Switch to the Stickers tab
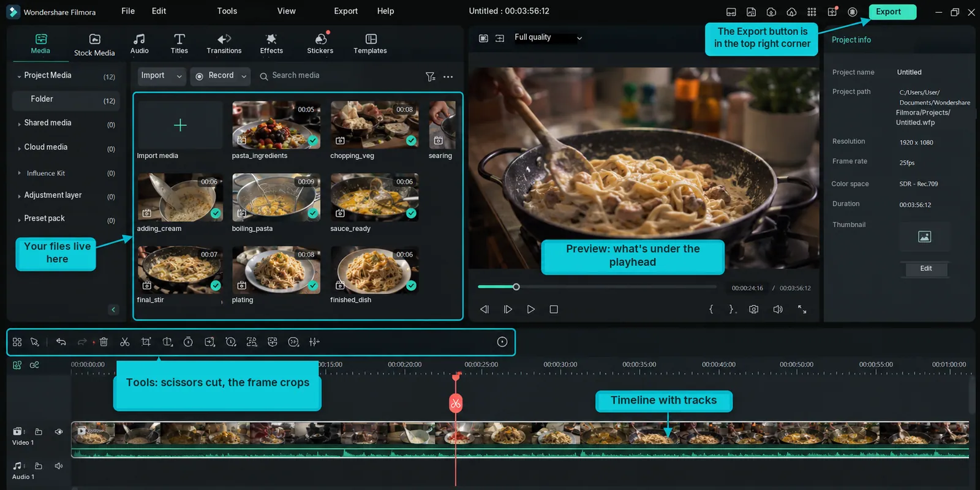Screen dimensions: 980x490 (320, 44)
